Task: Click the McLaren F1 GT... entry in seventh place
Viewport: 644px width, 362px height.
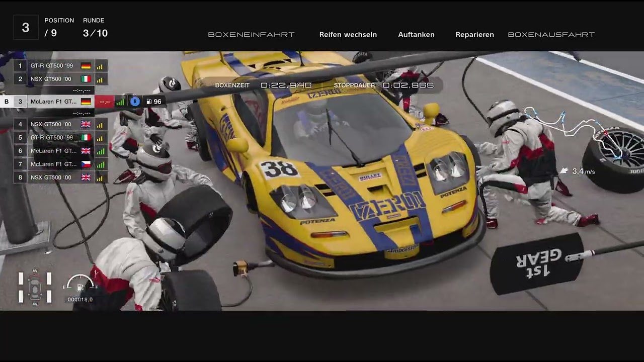Action: (x=53, y=164)
